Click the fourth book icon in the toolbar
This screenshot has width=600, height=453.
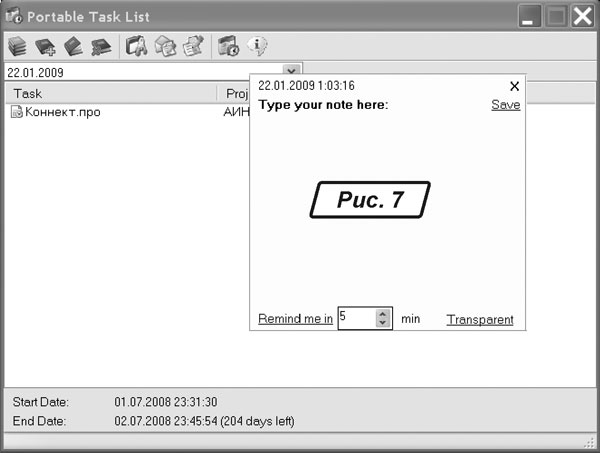coord(100,45)
